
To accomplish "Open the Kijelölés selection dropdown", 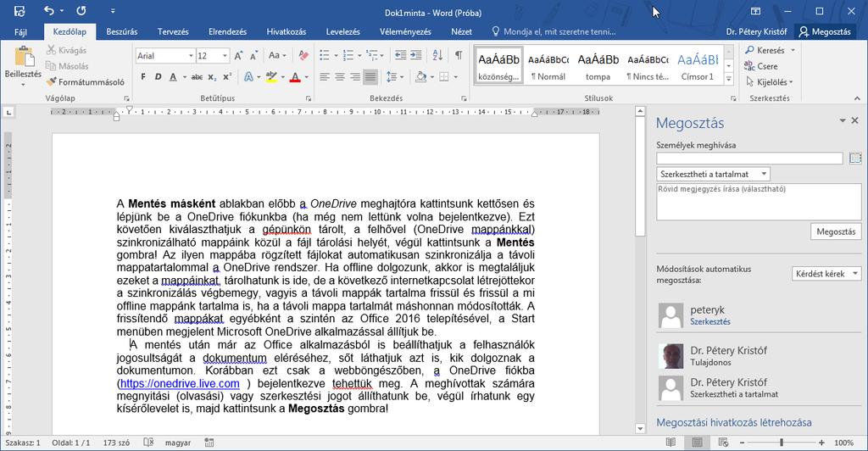I will (x=770, y=82).
